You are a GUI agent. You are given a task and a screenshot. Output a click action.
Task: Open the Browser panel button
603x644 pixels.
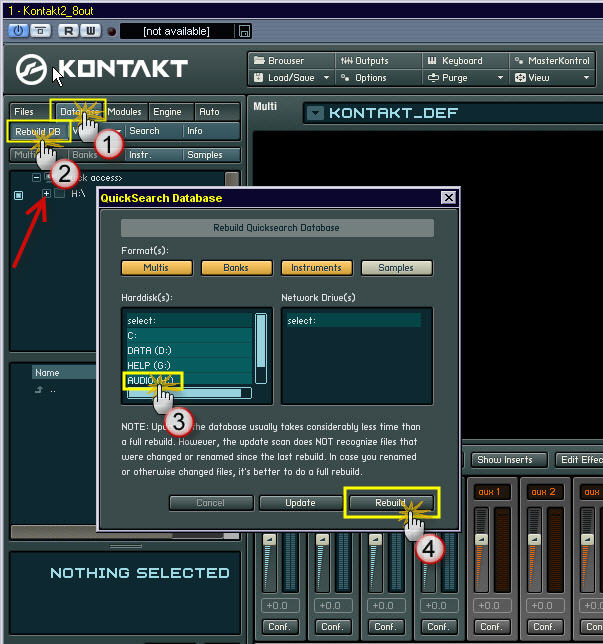coord(292,61)
